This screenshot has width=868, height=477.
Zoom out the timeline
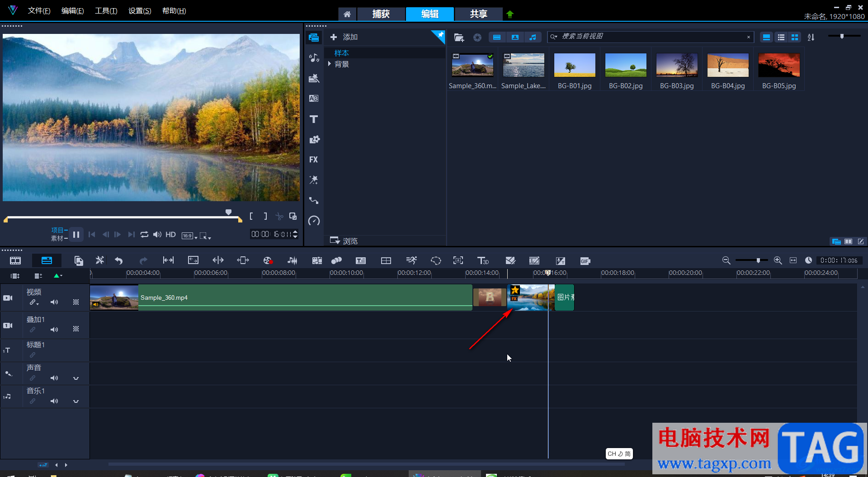click(726, 260)
